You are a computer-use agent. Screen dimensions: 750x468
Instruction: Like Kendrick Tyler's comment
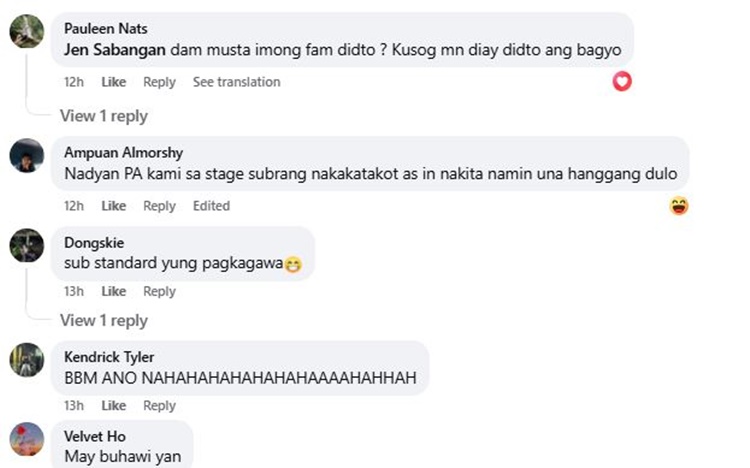click(x=114, y=406)
